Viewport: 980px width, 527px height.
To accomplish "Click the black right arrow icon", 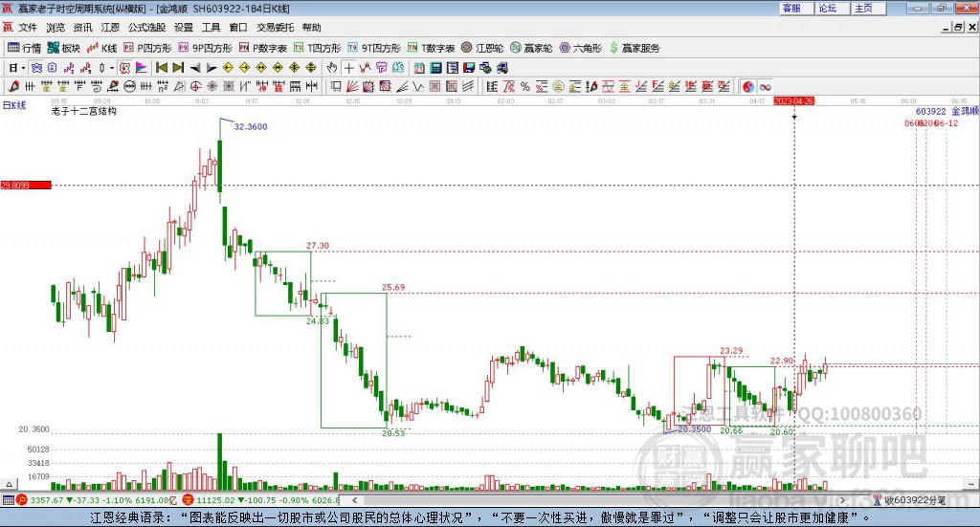I will click(x=212, y=68).
